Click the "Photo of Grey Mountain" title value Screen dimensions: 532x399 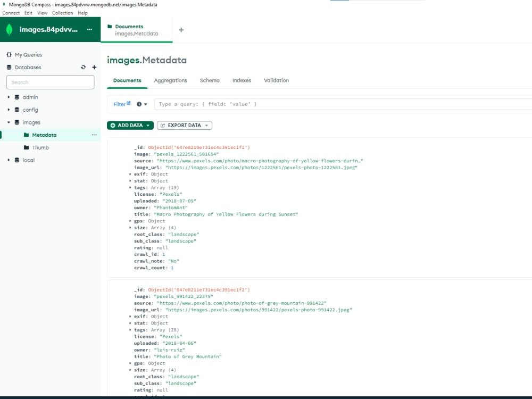click(188, 356)
